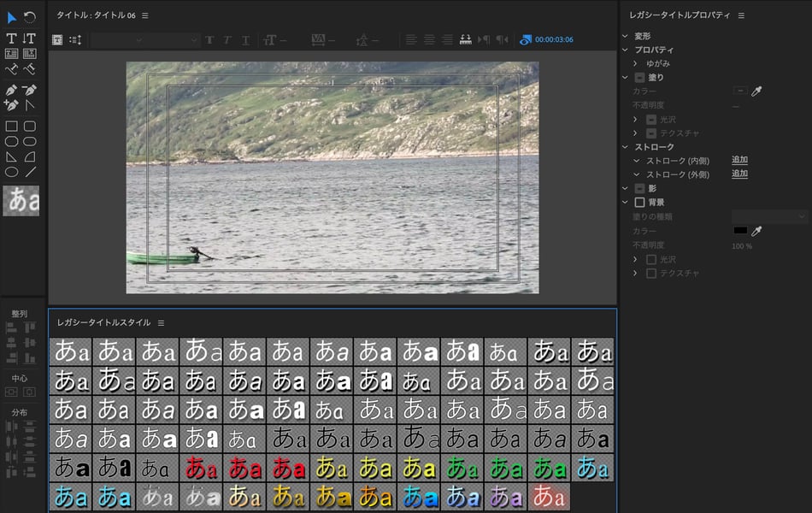Select the Pen tool
This screenshot has height=513, width=812.
12,90
